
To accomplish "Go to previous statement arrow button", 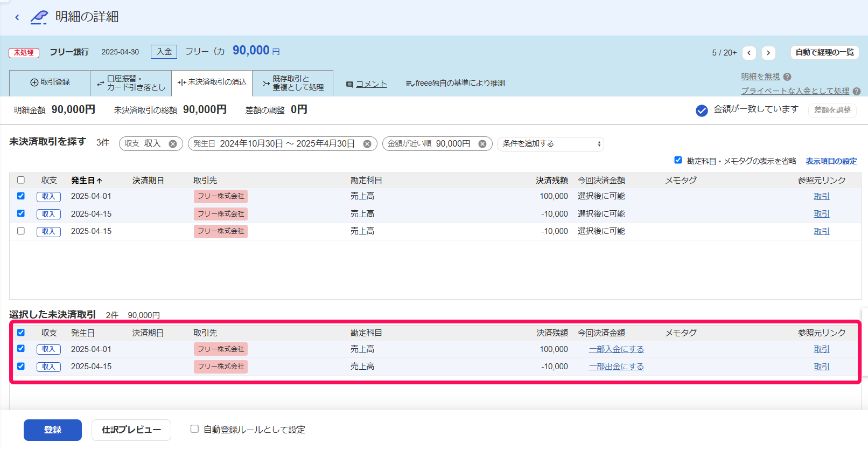I will (x=749, y=52).
